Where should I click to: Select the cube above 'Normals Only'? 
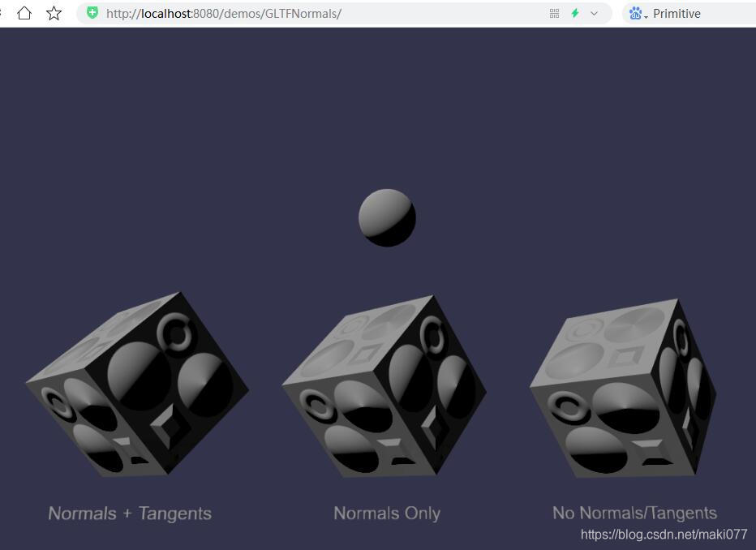[x=384, y=386]
